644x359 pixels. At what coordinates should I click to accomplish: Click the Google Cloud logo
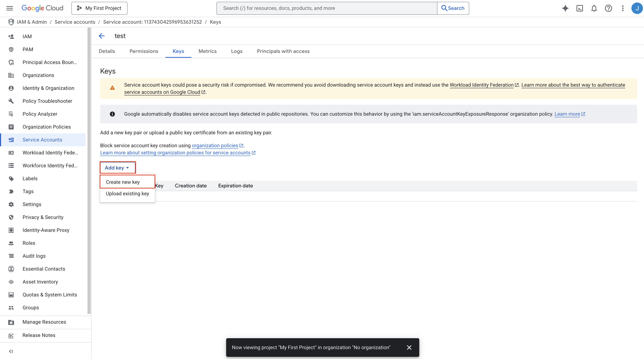(42, 8)
